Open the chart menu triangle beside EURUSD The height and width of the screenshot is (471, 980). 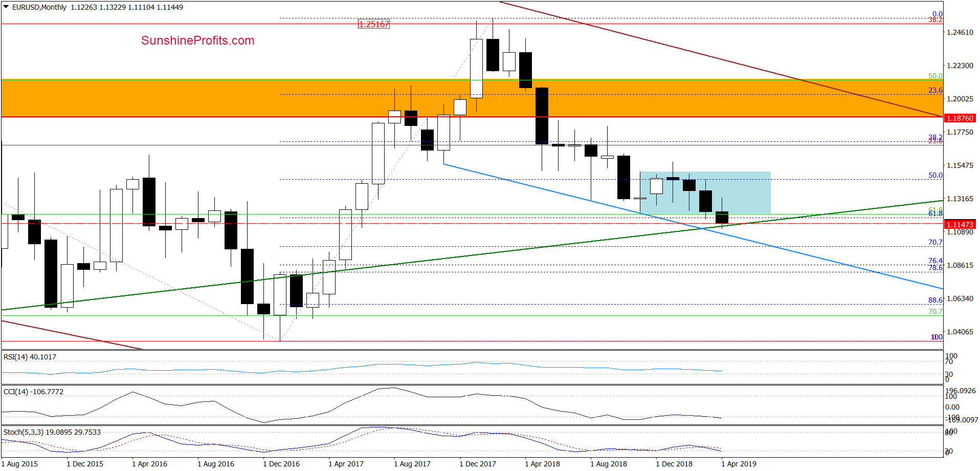pos(6,7)
